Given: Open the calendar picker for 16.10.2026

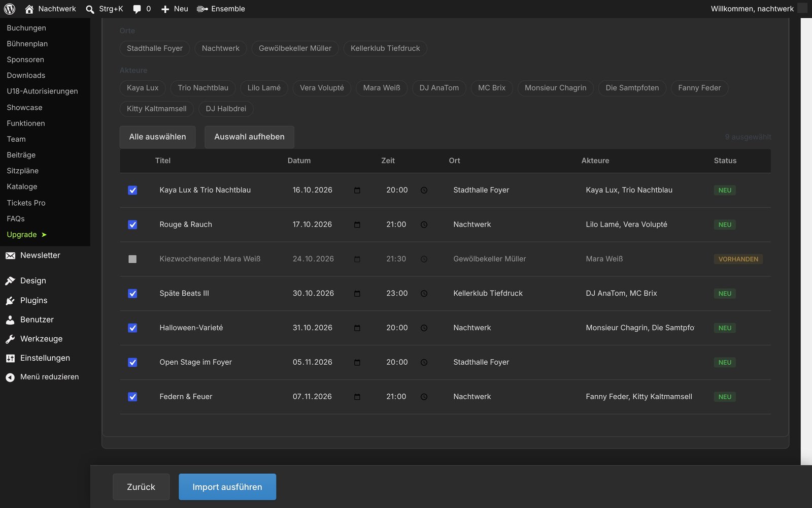Looking at the screenshot, I should [357, 190].
